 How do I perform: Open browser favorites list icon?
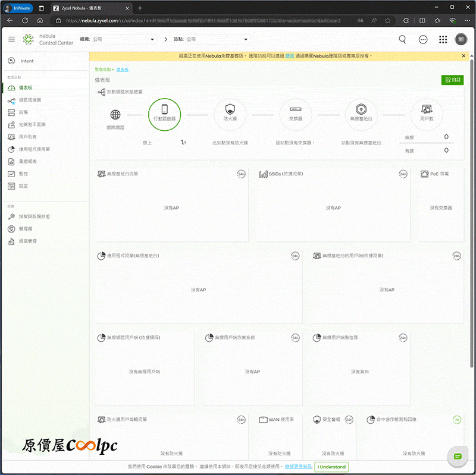pyautogui.click(x=437, y=21)
